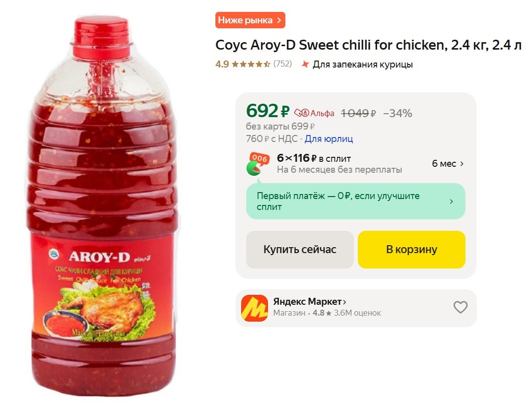Open the 752 reviews count

click(282, 64)
